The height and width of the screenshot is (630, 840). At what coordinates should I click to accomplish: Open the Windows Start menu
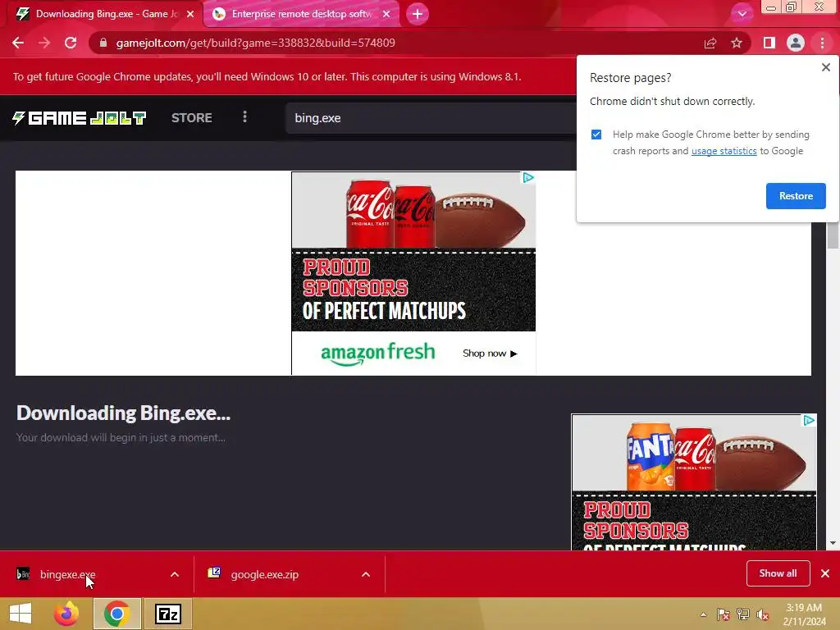pos(21,614)
